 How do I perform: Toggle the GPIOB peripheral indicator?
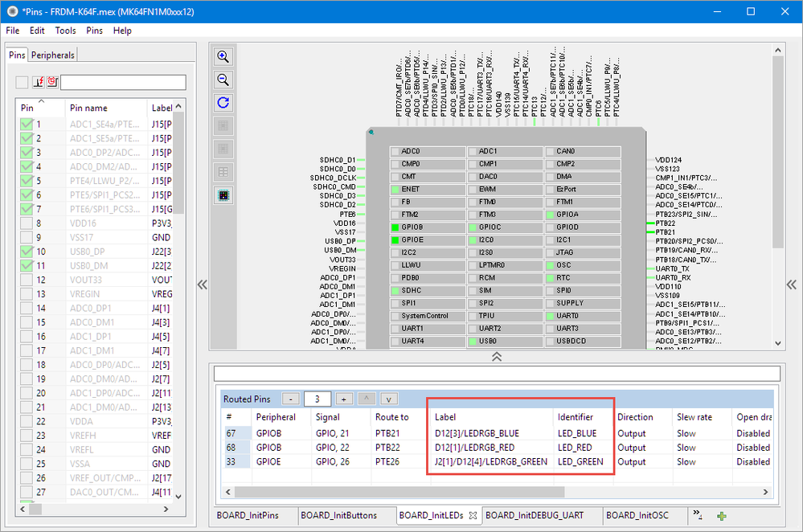click(395, 227)
